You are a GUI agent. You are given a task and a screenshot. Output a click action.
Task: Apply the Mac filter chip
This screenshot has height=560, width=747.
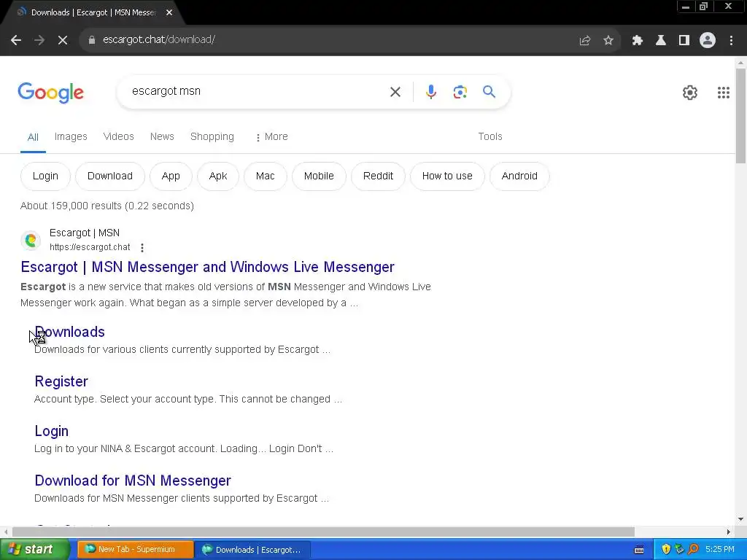point(265,176)
